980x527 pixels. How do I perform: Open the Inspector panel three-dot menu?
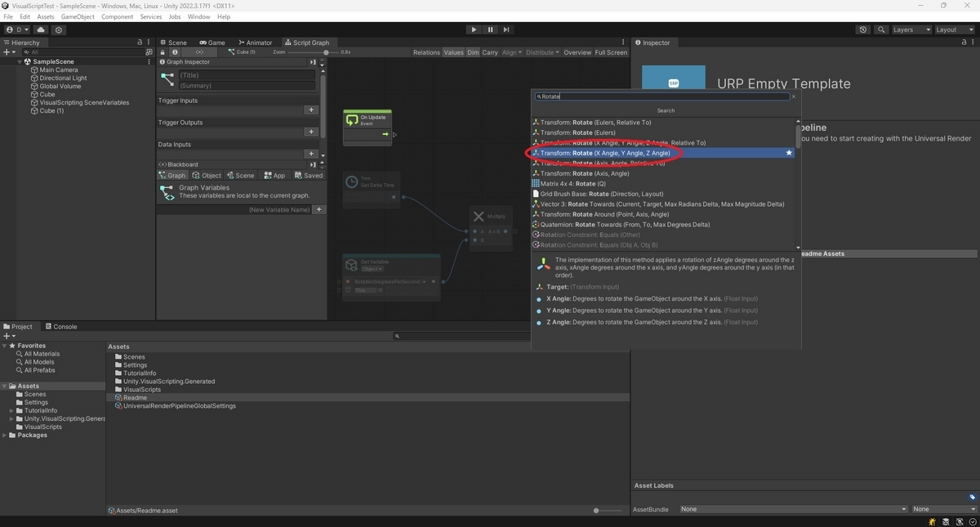click(x=974, y=42)
